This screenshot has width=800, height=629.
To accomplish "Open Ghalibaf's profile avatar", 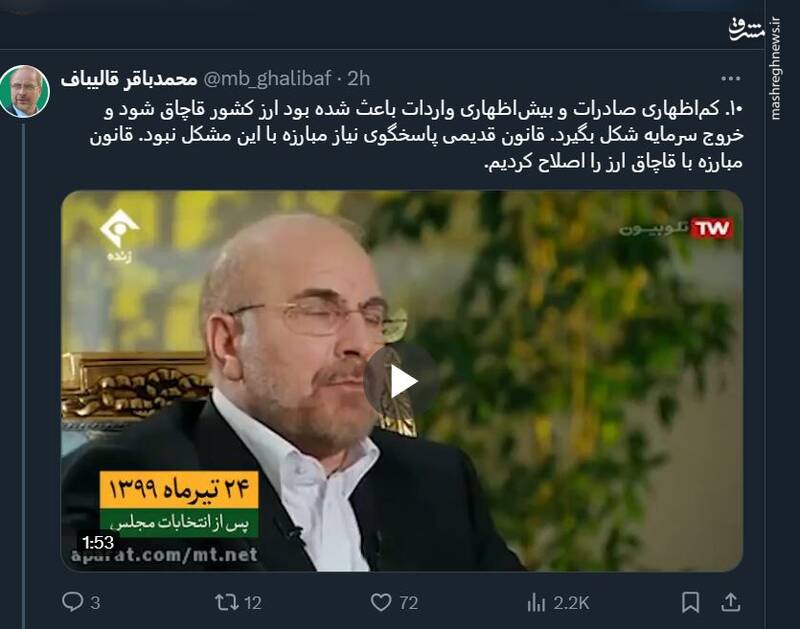I will (24, 91).
